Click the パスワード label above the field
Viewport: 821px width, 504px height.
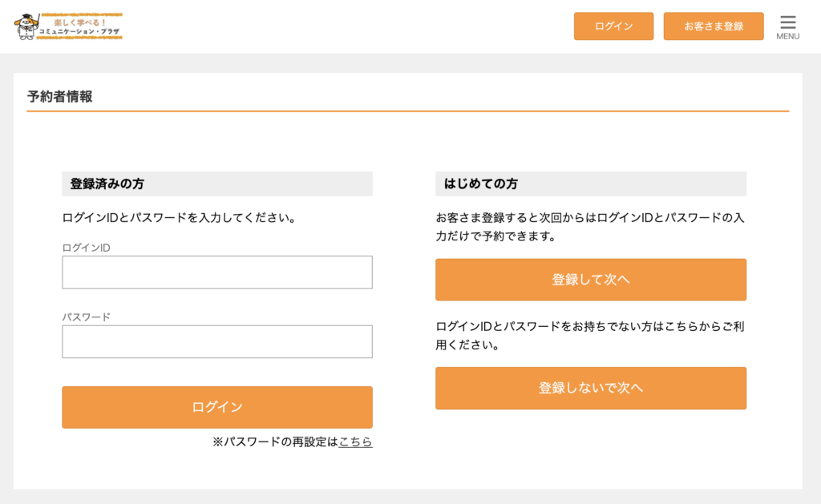87,317
